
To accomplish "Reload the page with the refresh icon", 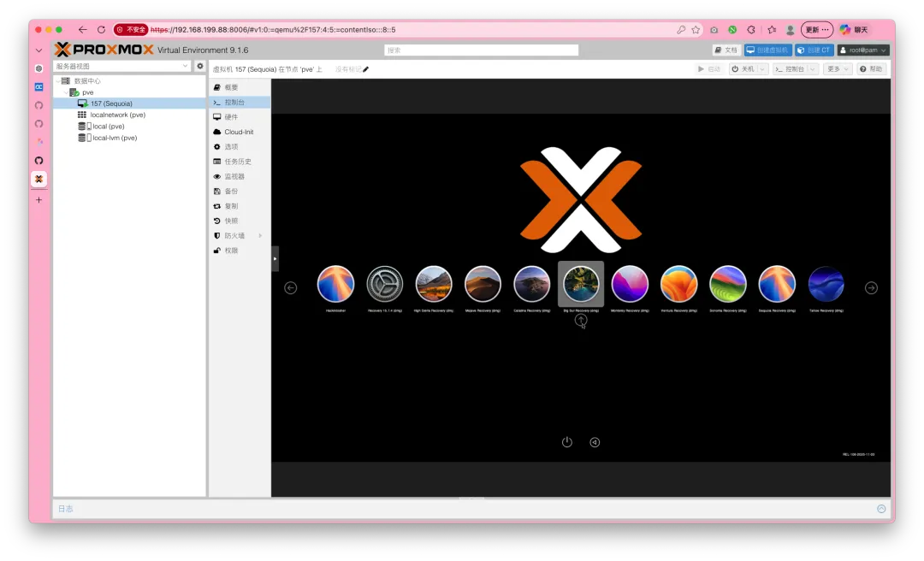I will (x=101, y=29).
